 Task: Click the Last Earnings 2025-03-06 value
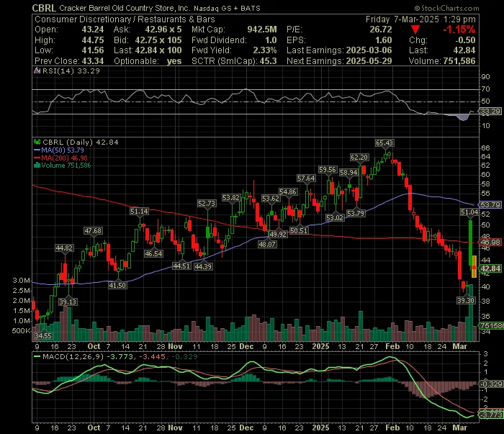point(369,50)
